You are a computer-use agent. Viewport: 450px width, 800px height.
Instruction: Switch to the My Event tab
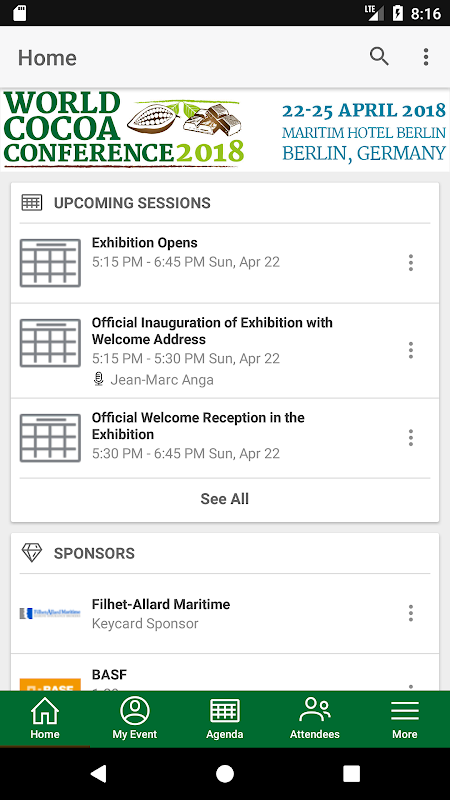pos(135,719)
